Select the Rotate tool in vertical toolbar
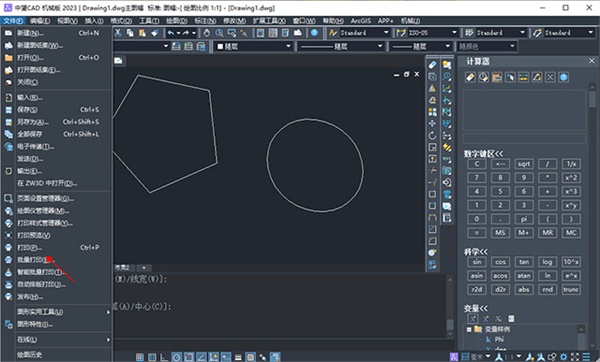The height and width of the screenshot is (362, 600). click(432, 135)
